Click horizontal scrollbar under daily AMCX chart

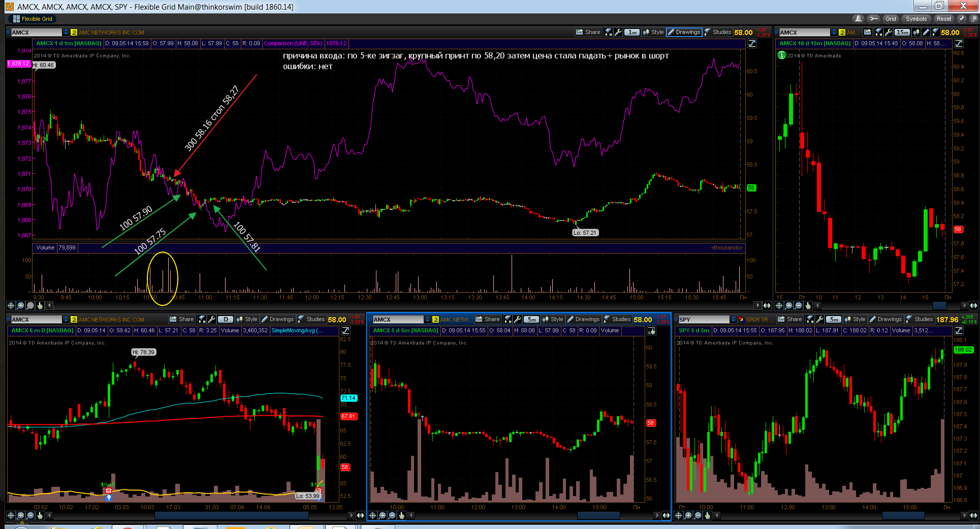231,515
